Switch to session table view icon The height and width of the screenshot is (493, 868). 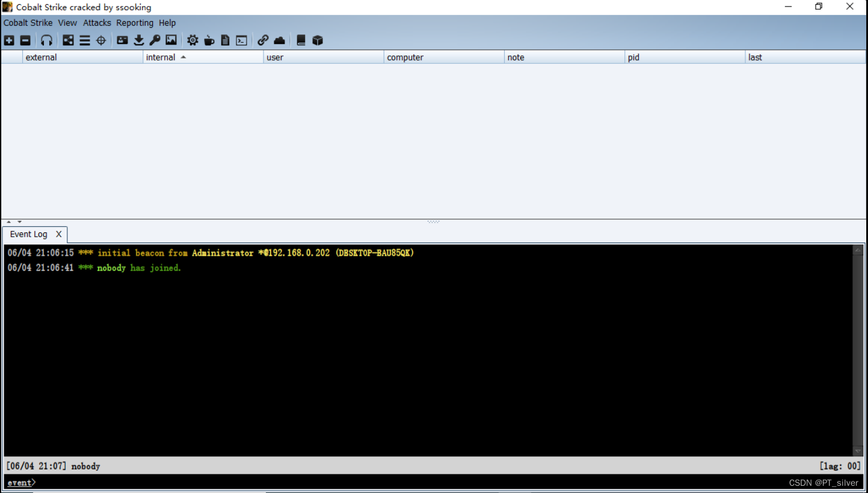85,40
